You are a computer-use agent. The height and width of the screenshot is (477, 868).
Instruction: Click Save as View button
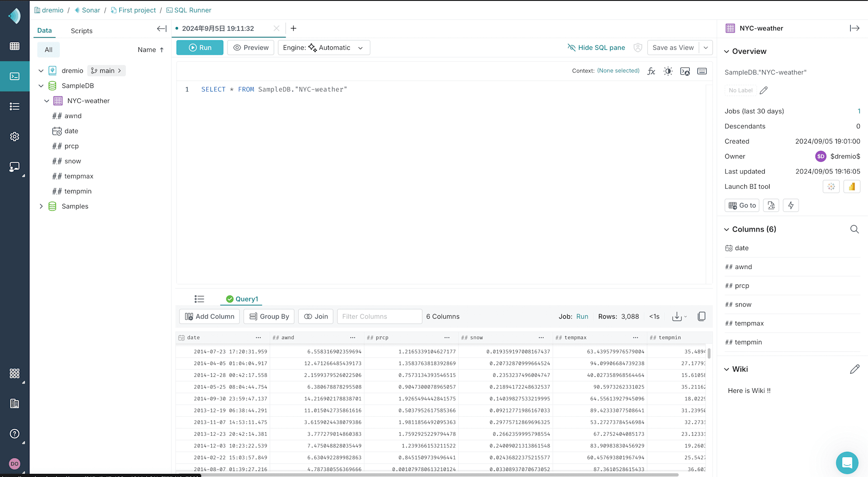673,48
